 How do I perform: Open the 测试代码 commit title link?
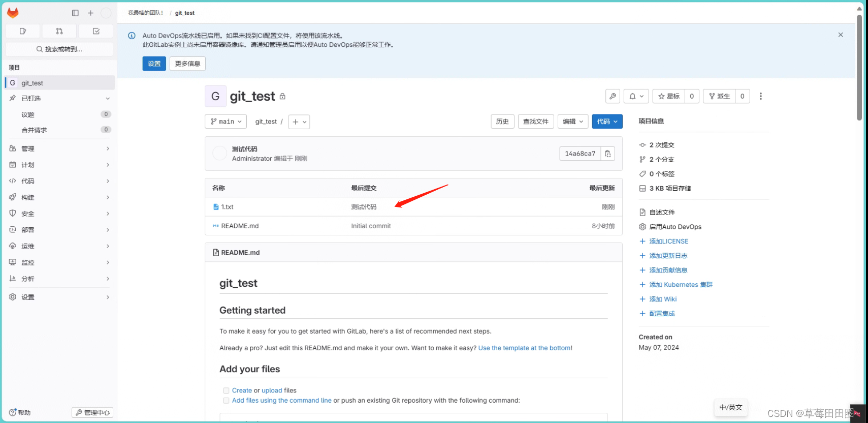point(245,149)
